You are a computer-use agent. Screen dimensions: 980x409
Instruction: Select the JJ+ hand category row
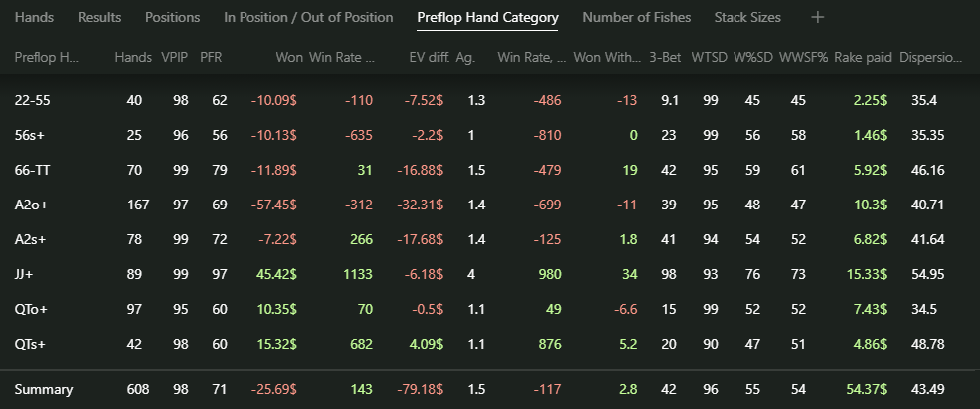click(490, 274)
